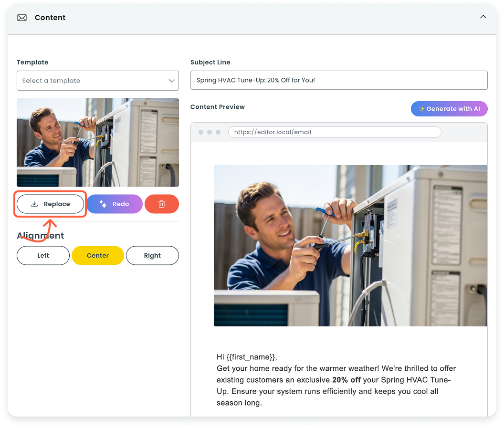This screenshot has height=428, width=504.
Task: Switch alignment to Right
Action: pyautogui.click(x=152, y=256)
